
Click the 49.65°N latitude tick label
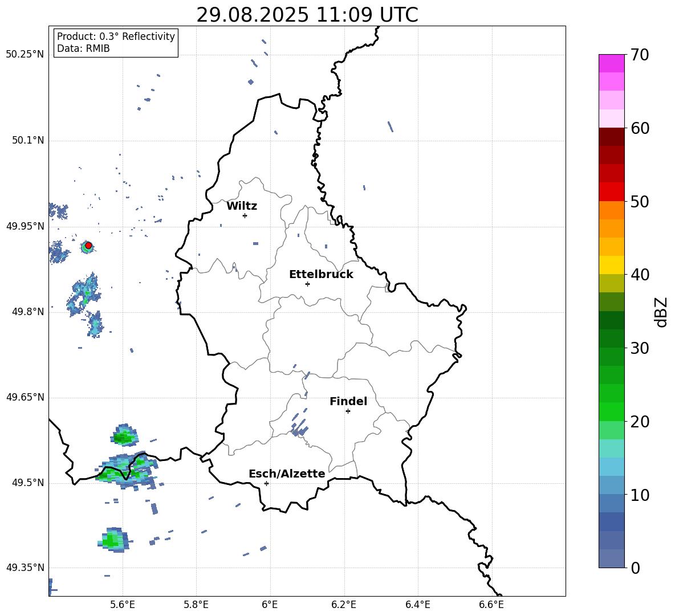tap(25, 397)
